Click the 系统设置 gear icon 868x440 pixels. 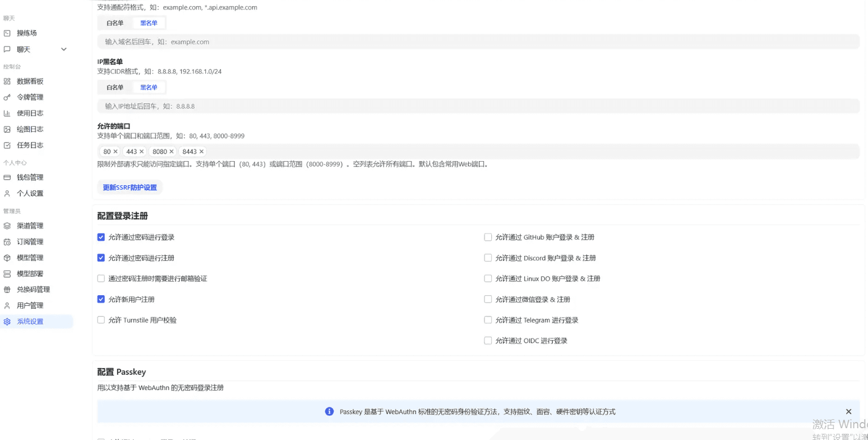pyautogui.click(x=7, y=322)
